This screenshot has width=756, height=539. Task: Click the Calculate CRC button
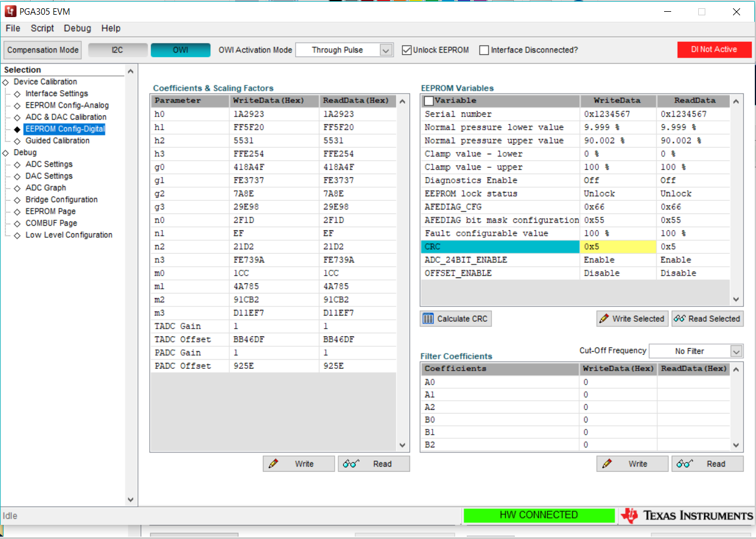[x=455, y=319]
